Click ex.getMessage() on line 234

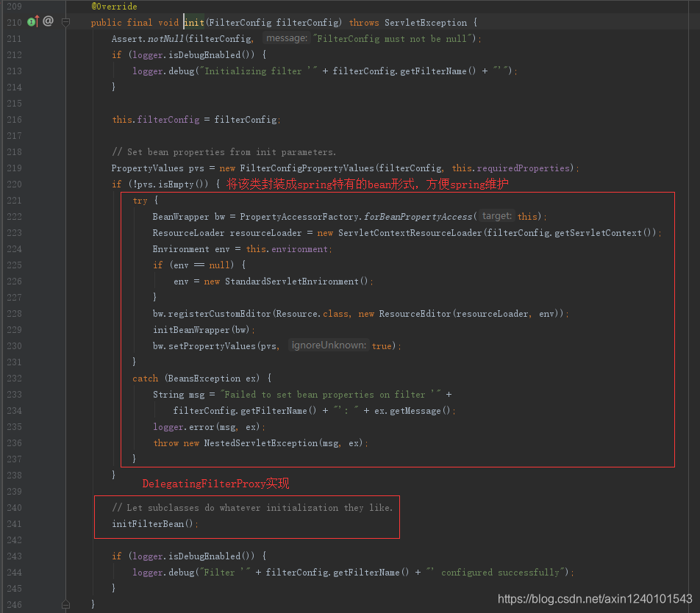(x=412, y=411)
